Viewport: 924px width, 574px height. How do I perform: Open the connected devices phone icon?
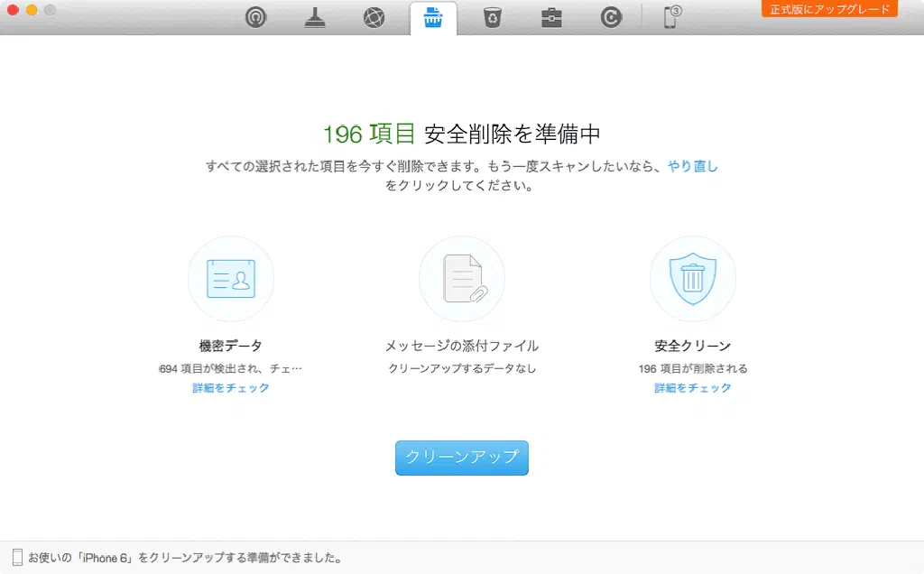point(671,17)
